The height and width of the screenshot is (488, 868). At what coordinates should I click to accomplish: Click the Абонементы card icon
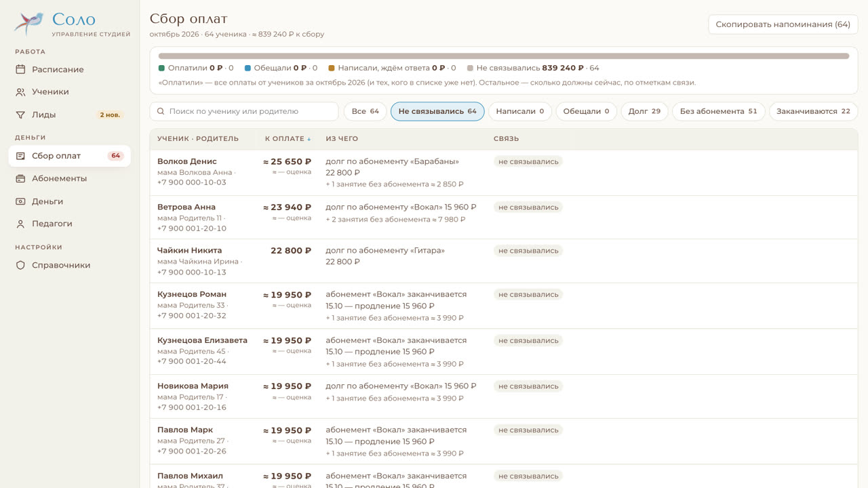click(20, 179)
